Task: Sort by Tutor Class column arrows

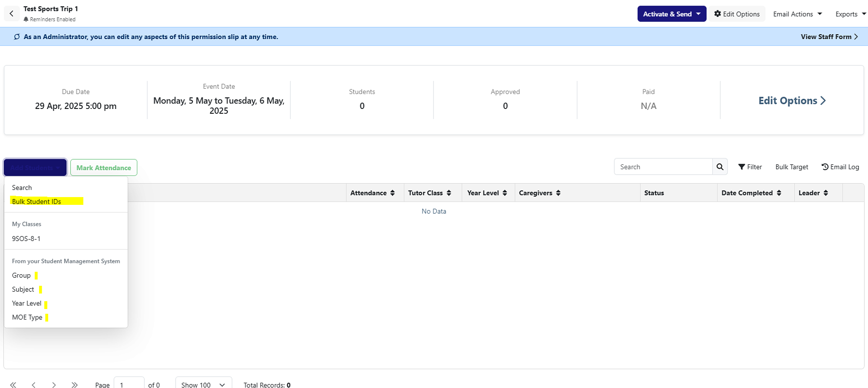Action: pyautogui.click(x=449, y=193)
